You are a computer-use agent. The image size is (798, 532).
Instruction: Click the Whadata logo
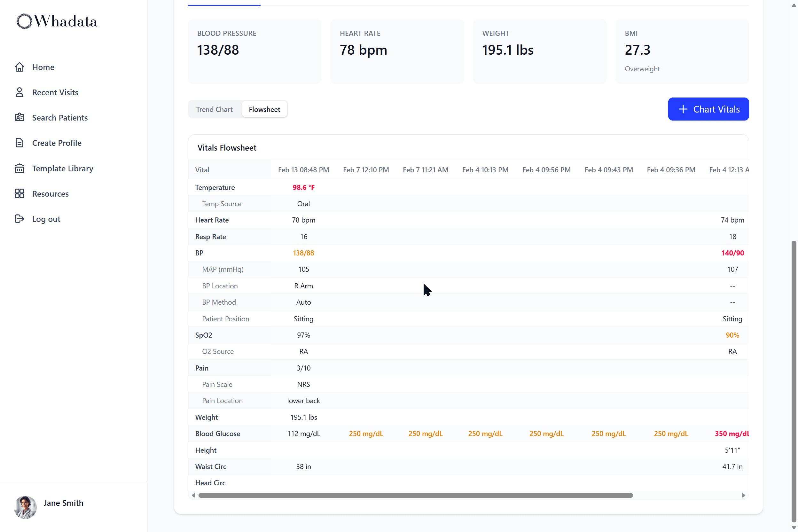point(56,21)
